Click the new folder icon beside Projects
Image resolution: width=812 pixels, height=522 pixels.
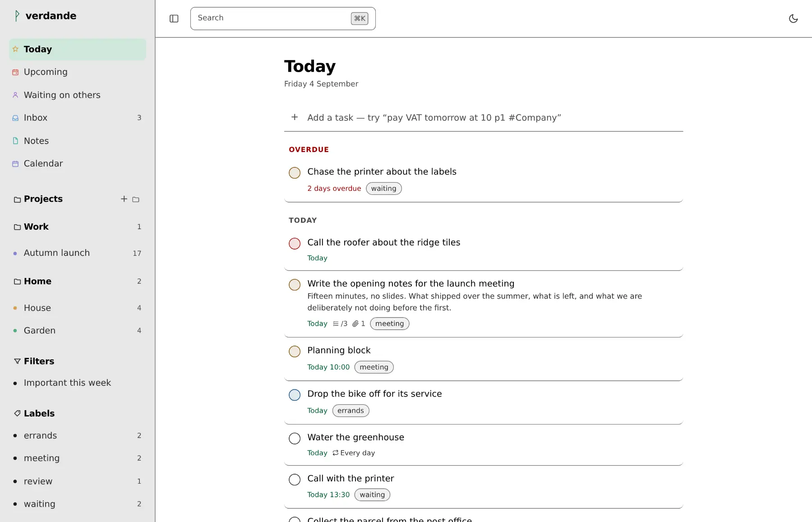[136, 199]
